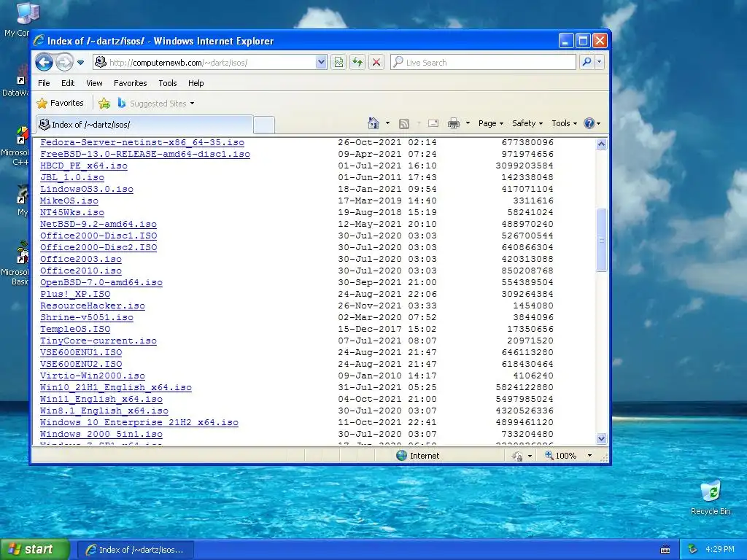Open the search provider options dropdown

[600, 63]
